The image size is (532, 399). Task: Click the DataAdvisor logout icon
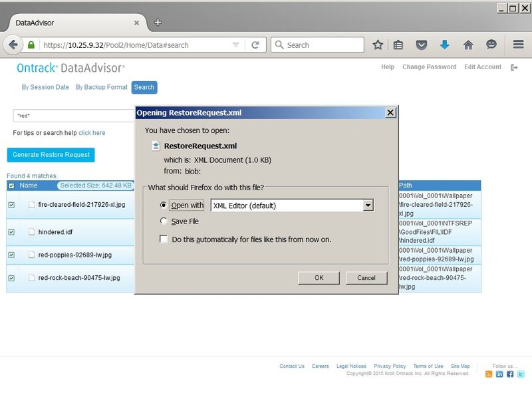(x=514, y=67)
